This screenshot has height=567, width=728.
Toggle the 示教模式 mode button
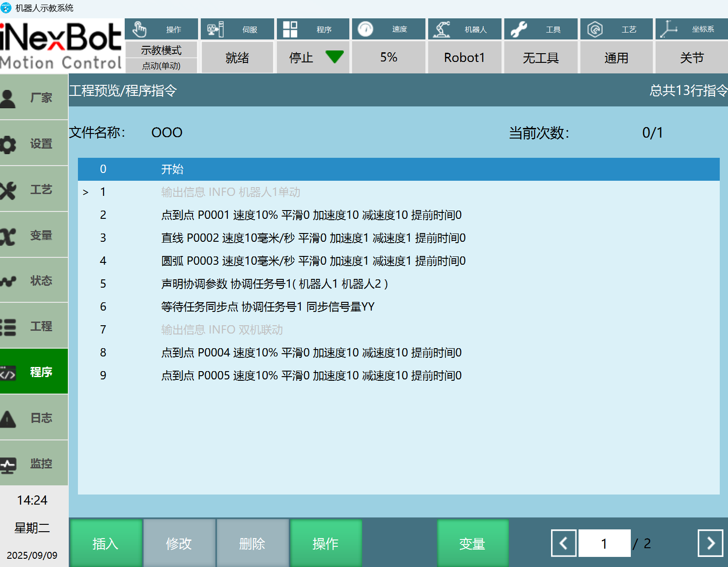[161, 50]
